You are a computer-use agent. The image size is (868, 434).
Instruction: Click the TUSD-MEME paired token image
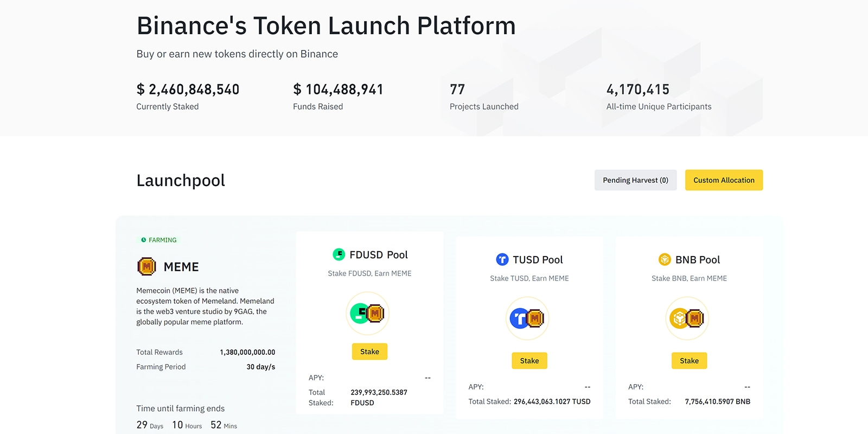[x=527, y=318]
